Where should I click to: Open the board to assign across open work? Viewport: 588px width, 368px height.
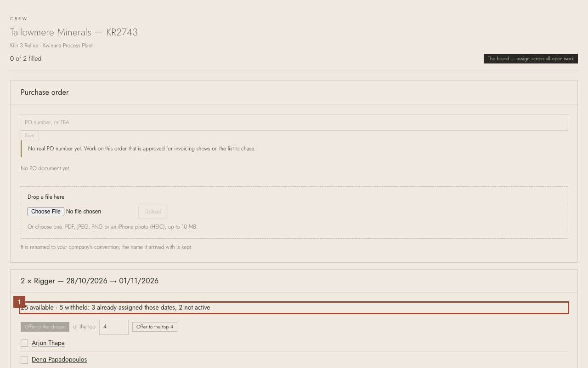click(531, 59)
